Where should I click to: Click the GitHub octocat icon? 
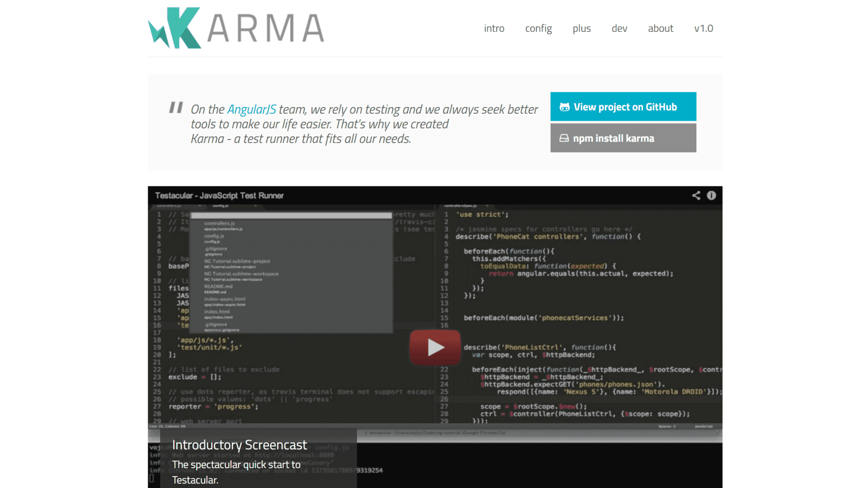pyautogui.click(x=564, y=107)
